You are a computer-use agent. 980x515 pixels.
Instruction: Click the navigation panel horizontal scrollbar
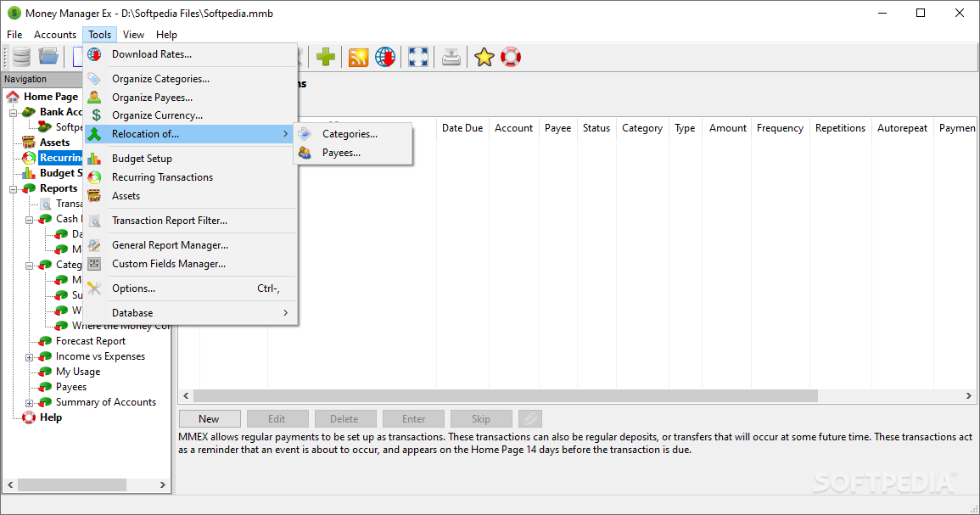(72, 485)
